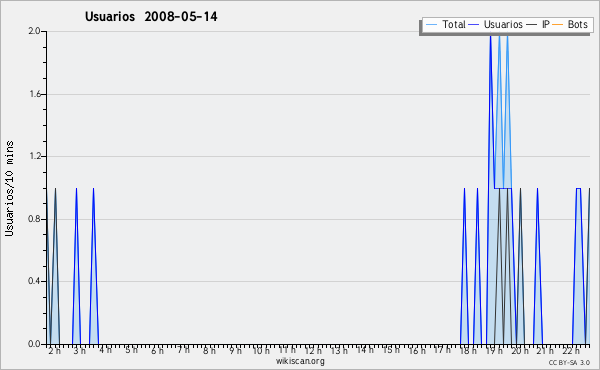
Task: Click the '1.6' y-axis value
Action: point(35,94)
